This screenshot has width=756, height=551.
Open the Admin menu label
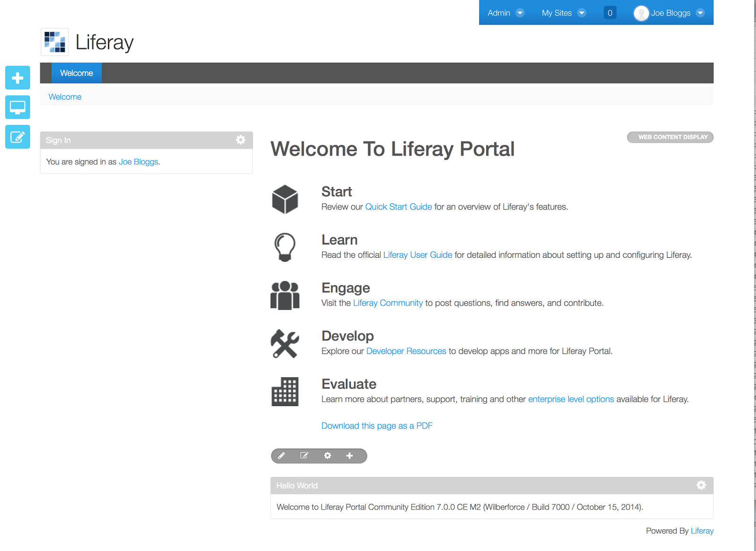point(499,13)
